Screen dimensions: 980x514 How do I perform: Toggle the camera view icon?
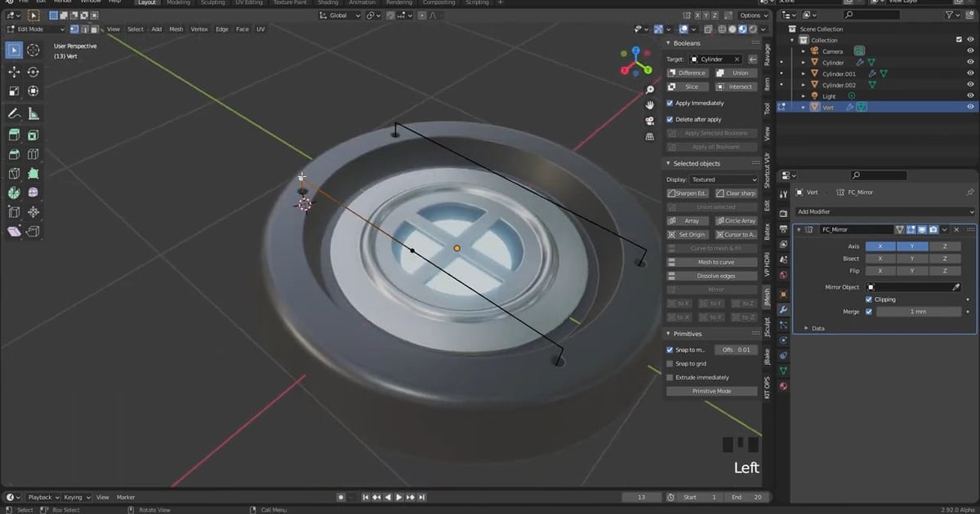[x=650, y=121]
